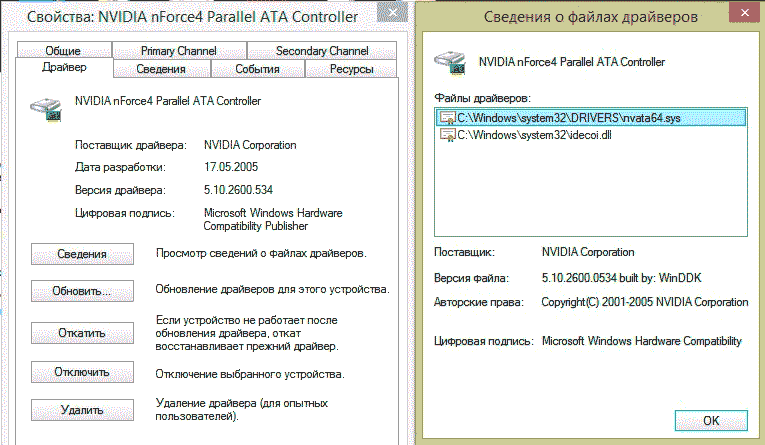Viewport: 765px width, 445px height.
Task: Click the date 17.05.2005 value
Action: (231, 167)
